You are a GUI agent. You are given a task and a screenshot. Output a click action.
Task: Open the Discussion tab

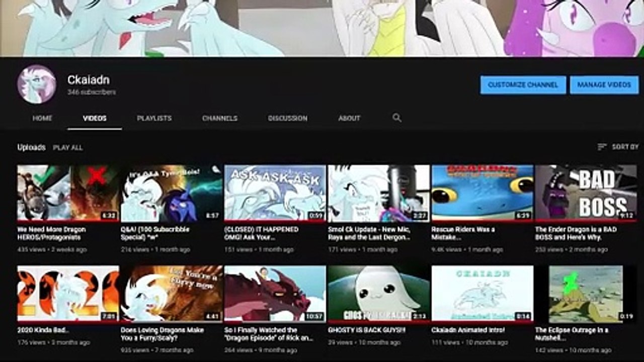tap(288, 118)
